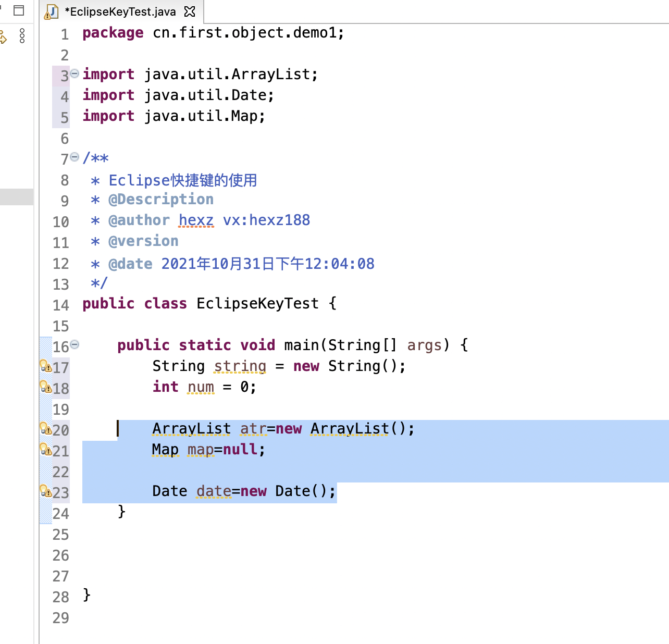Click the warning quick-fix icon on line 17

click(x=45, y=366)
